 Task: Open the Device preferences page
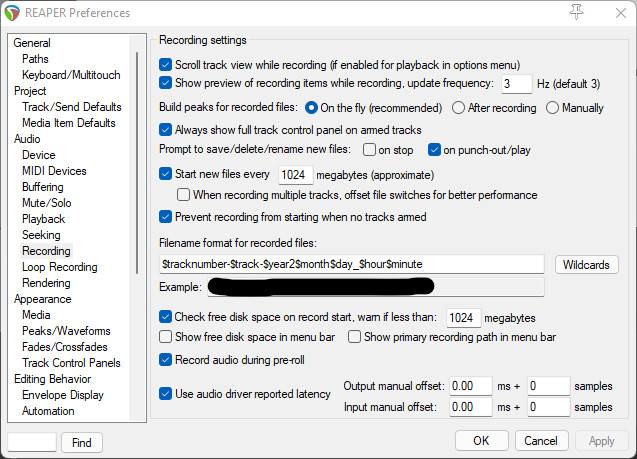pos(39,155)
